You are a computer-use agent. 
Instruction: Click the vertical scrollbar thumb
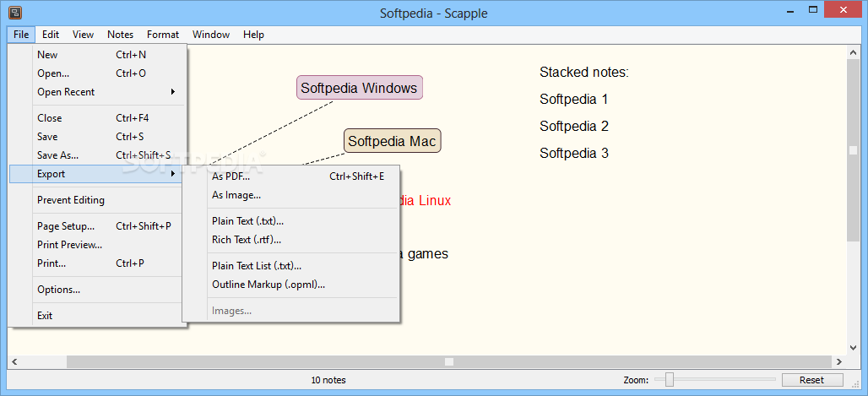[x=853, y=150]
